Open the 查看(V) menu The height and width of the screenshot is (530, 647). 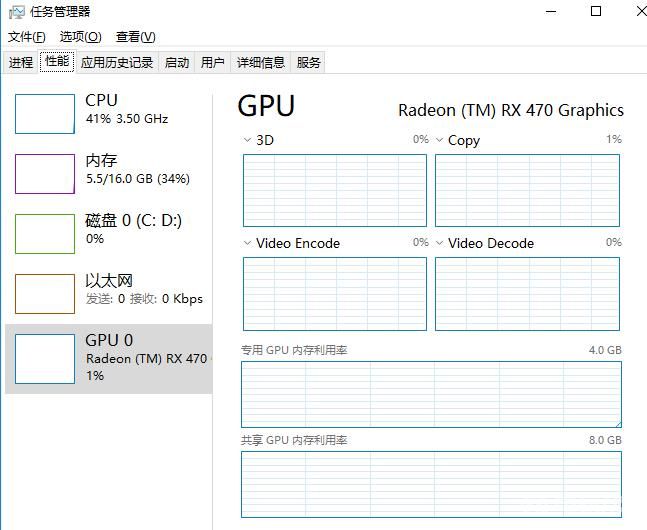[136, 37]
